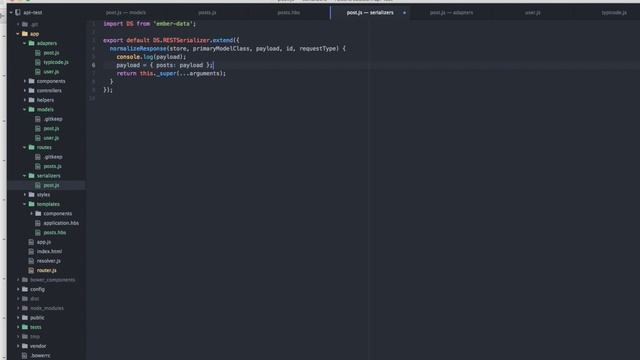Expand the bower_components folder arrow
This screenshot has width=640, height=360.
tap(18, 280)
